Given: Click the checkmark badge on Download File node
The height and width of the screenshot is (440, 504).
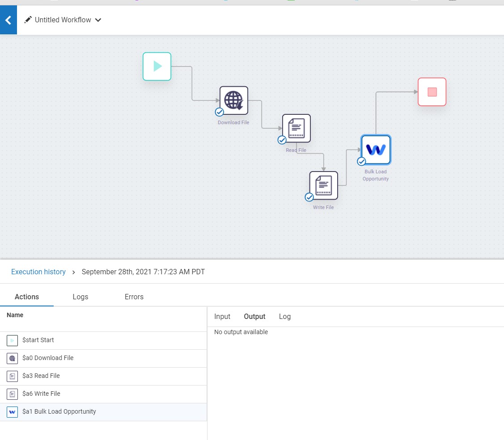Looking at the screenshot, I should coord(220,112).
